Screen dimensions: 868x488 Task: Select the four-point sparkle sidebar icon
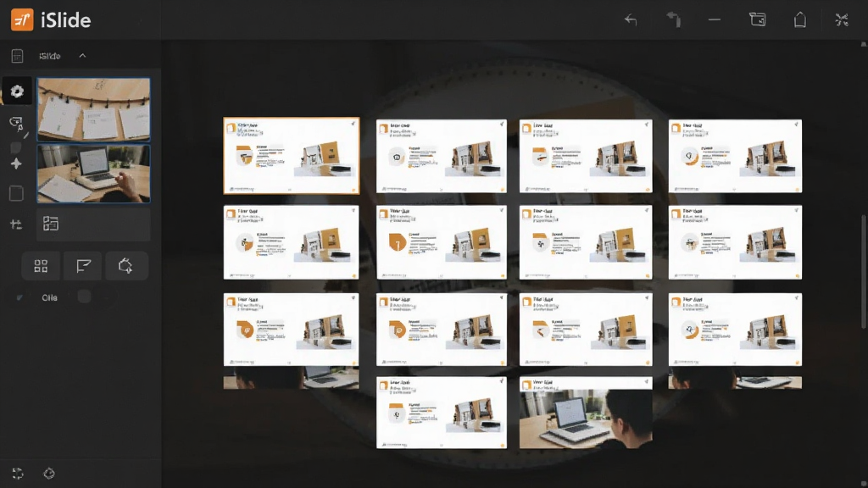[16, 164]
